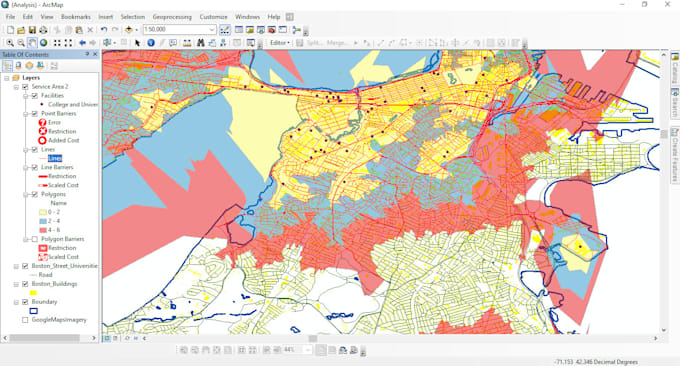
Task: Click the New Map File icon
Action: tap(10, 30)
